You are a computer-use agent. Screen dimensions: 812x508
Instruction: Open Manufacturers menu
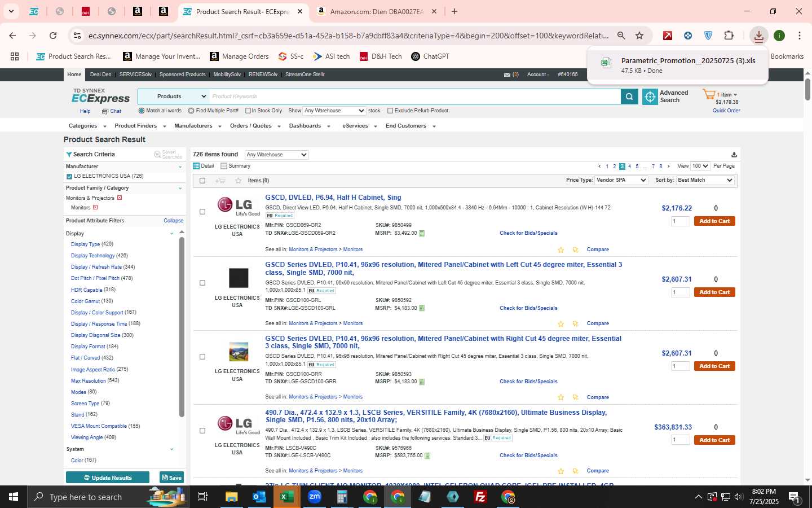pos(197,126)
